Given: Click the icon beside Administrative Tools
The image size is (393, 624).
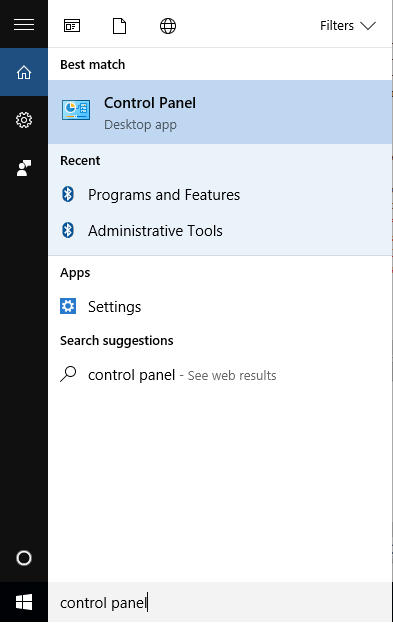Looking at the screenshot, I should click(x=68, y=230).
